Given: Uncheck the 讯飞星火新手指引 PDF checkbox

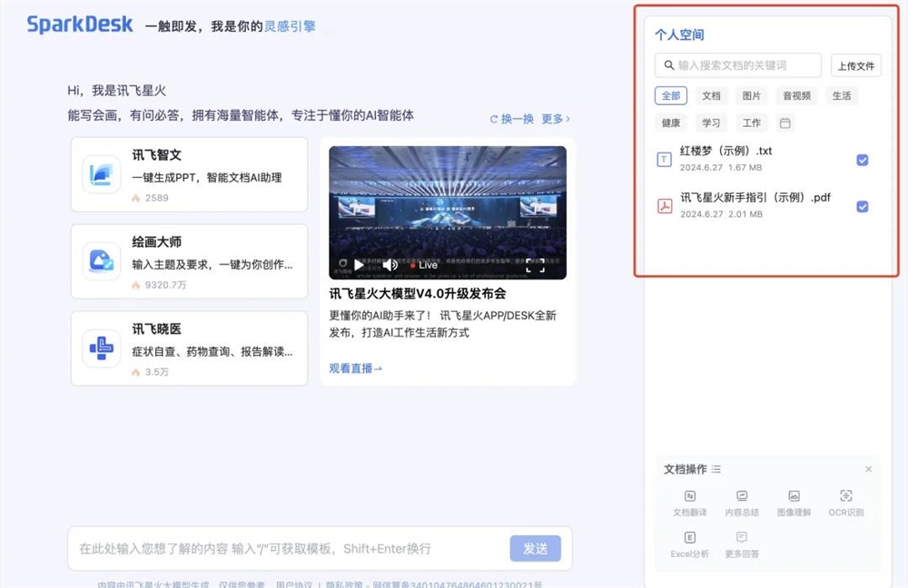Looking at the screenshot, I should pos(862,206).
